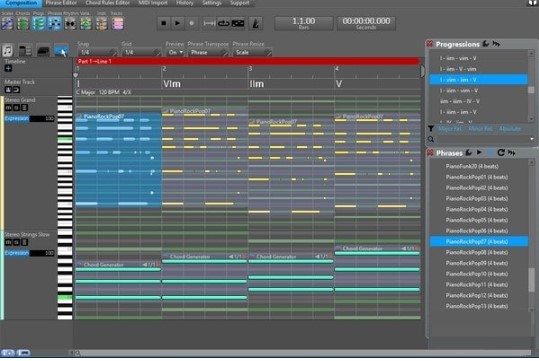Start playback with the play button
539x361 pixels.
pos(177,23)
